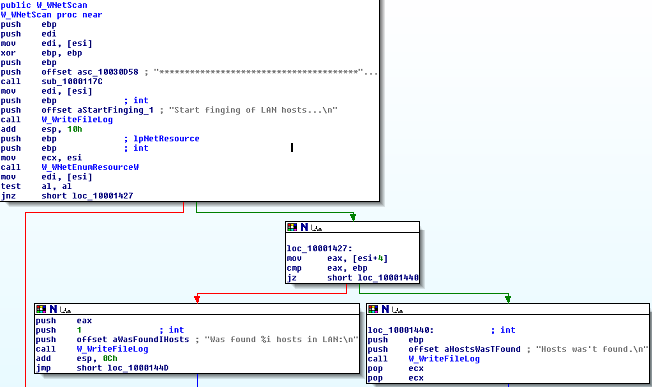Select the sub_1000117C call target
The height and width of the screenshot is (387, 652).
(x=72, y=81)
